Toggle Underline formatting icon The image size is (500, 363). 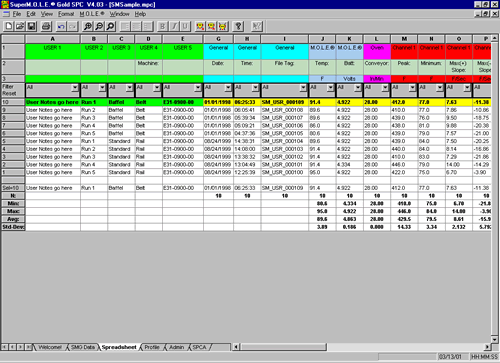[x=185, y=26]
